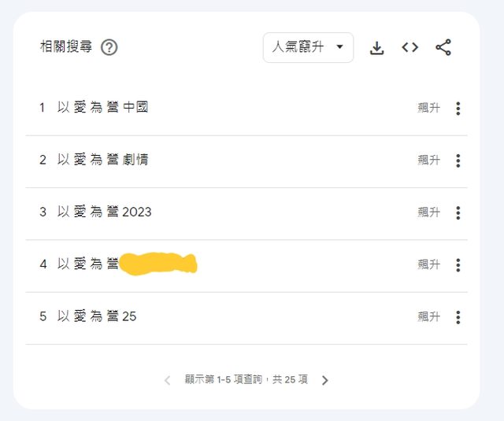Click the pagination text showing 25 項
Screen dimensions: 504x421
coord(246,380)
